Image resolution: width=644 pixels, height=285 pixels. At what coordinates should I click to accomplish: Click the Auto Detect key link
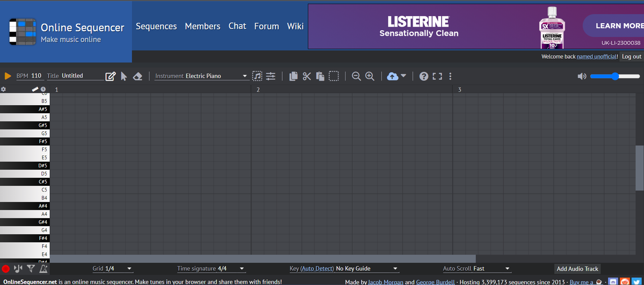pos(317,269)
